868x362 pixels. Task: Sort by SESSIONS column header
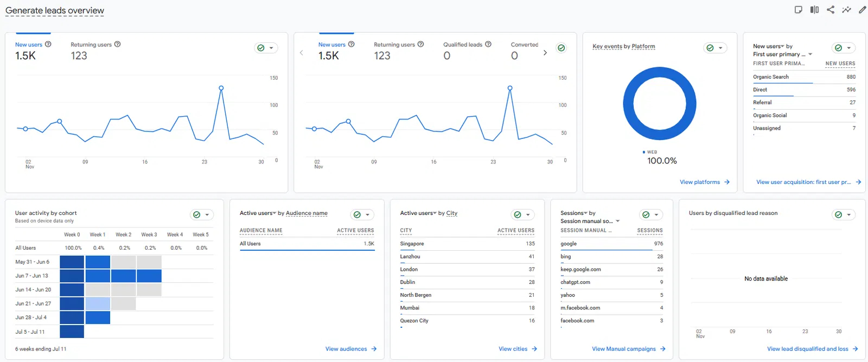[x=650, y=231]
